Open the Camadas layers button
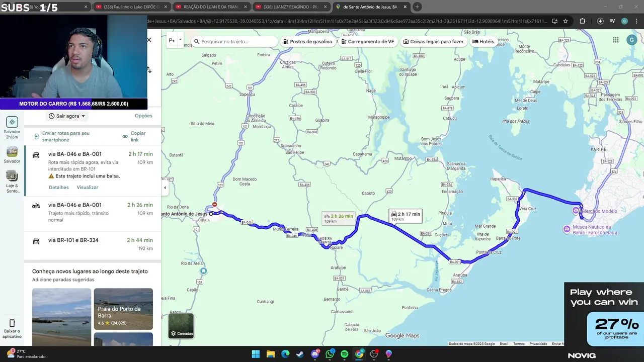Viewport: 644px width, 362px height. pyautogui.click(x=181, y=326)
